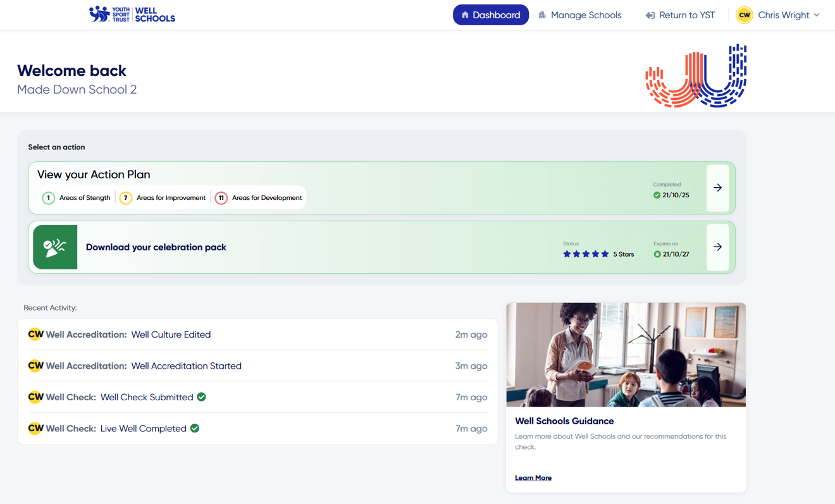
Task: Click the Youth Sport Trust Well Schools logo
Action: click(132, 15)
